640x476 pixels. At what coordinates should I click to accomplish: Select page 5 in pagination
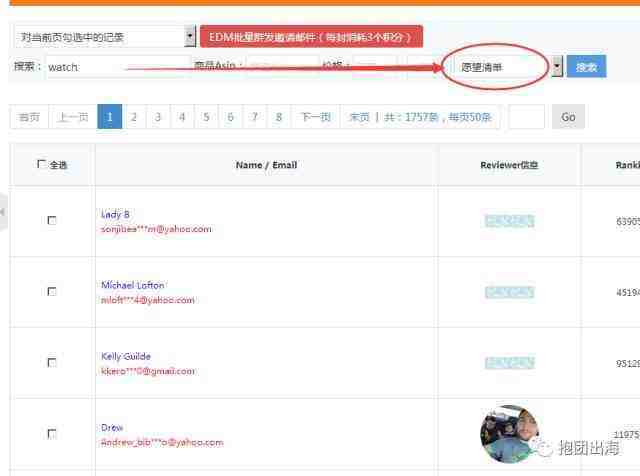tap(206, 117)
